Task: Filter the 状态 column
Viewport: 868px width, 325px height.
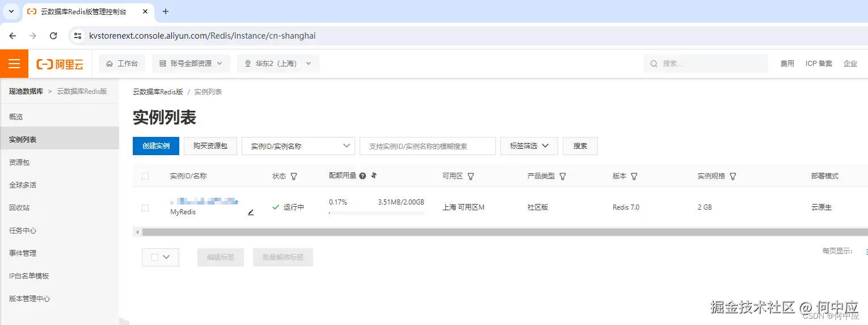Action: pyautogui.click(x=294, y=177)
